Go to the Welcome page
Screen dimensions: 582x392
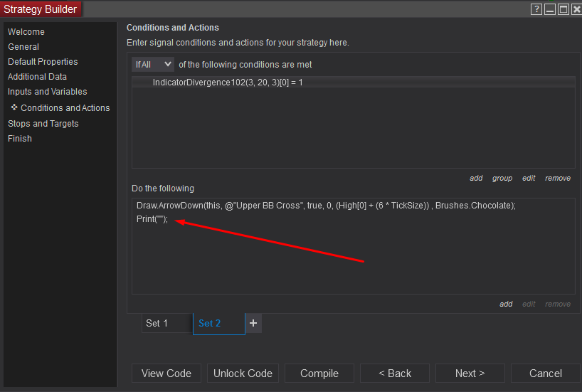(26, 32)
